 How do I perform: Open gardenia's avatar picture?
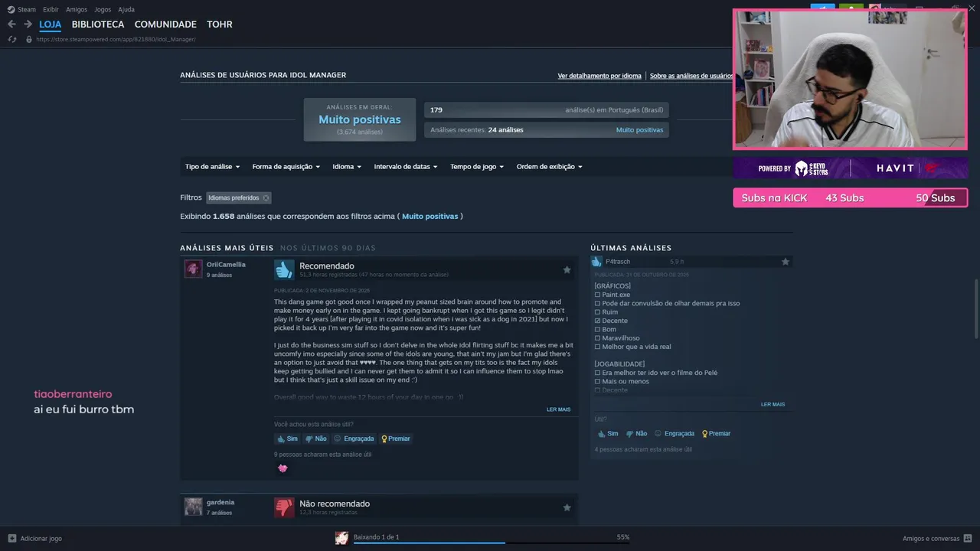click(x=193, y=507)
